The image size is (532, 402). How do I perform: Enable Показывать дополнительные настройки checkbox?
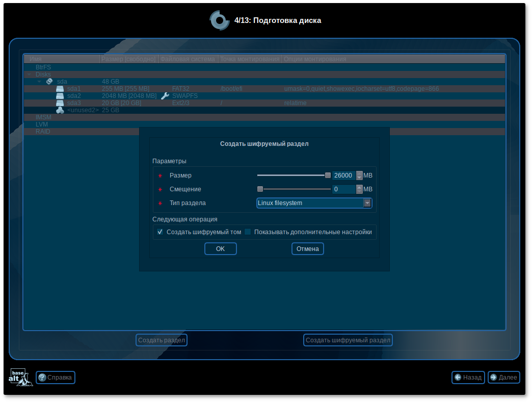(x=248, y=232)
